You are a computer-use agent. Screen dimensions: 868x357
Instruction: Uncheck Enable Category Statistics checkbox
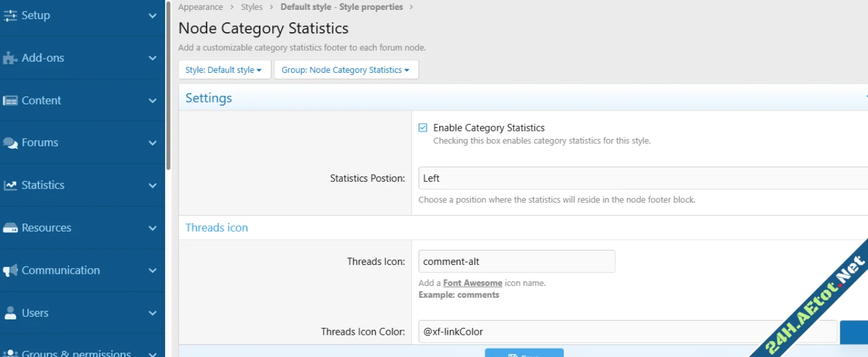coord(423,128)
